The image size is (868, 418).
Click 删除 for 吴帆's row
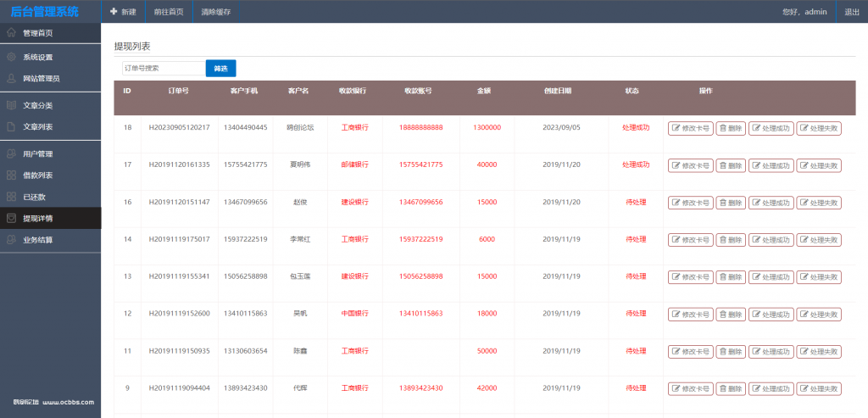[731, 315]
